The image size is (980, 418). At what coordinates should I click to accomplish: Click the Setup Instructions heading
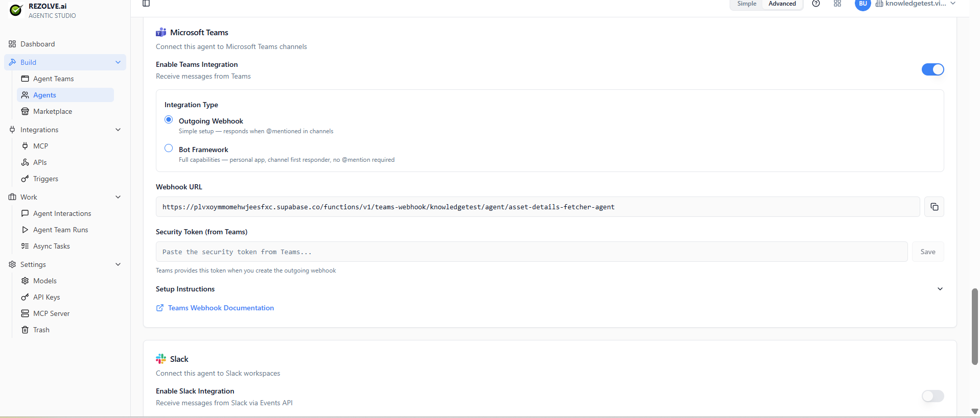pyautogui.click(x=185, y=289)
